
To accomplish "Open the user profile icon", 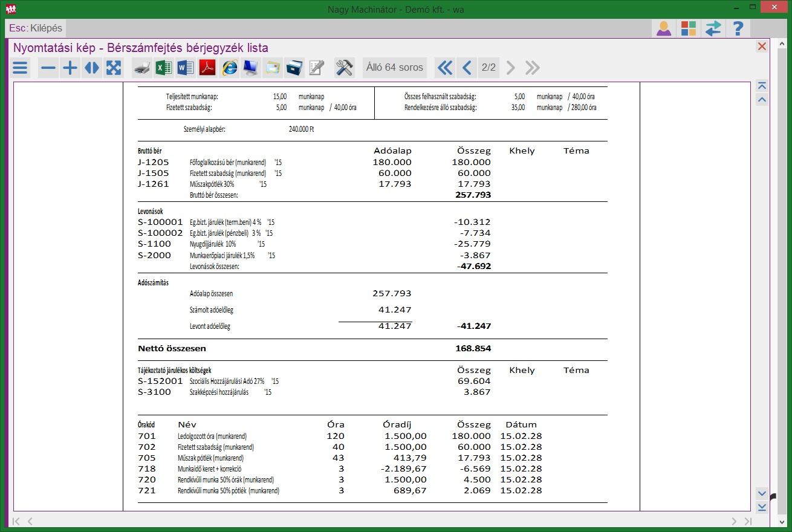I will (664, 28).
